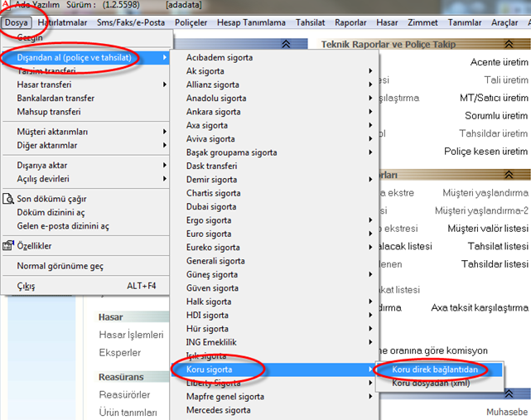Open the Müşteri valör listesi report
531x420 pixels.
point(487,228)
